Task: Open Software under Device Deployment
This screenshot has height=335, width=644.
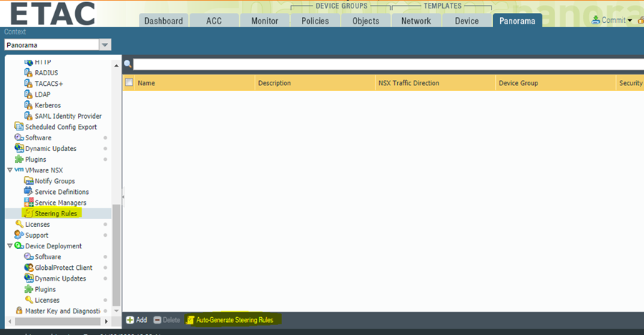Action: click(x=48, y=257)
